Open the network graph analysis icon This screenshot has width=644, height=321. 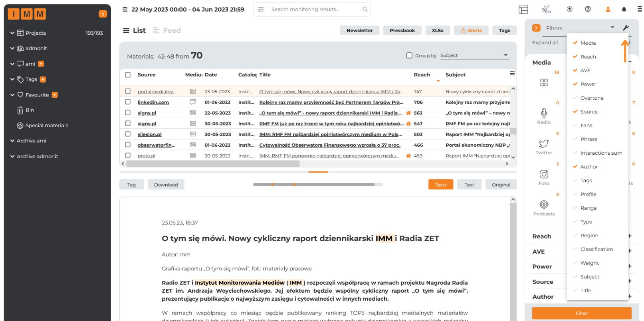click(x=546, y=9)
